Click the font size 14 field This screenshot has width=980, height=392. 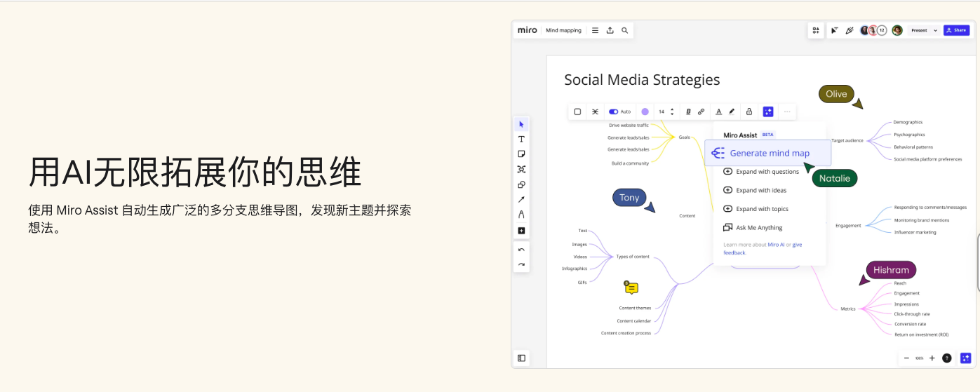(x=662, y=111)
